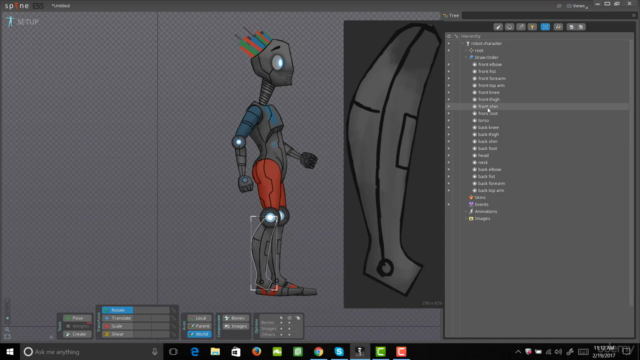Click the expand-all icon in tree toolbar
This screenshot has width=640, height=360.
(x=571, y=27)
